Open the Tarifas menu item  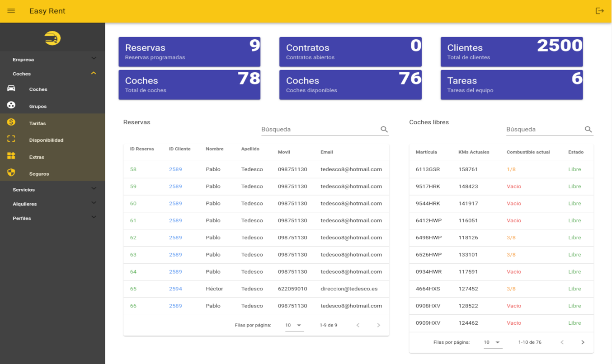(52, 123)
